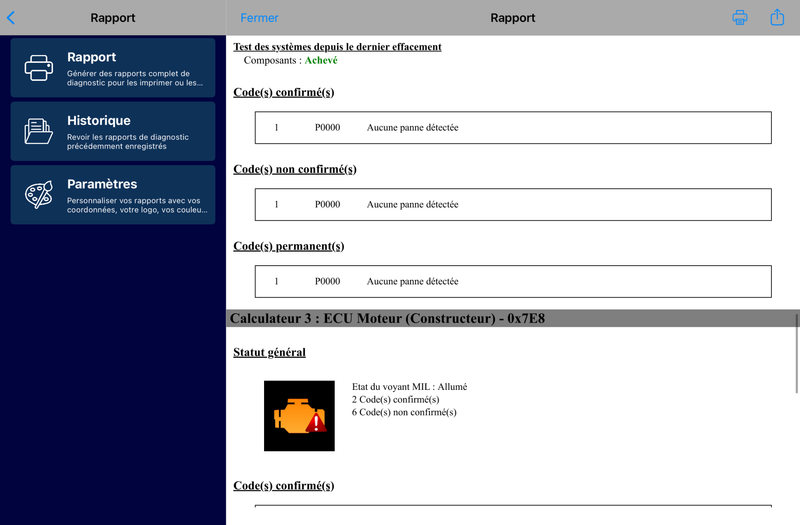The image size is (800, 525).
Task: Tap the printer icon in top bar
Action: 740,17
